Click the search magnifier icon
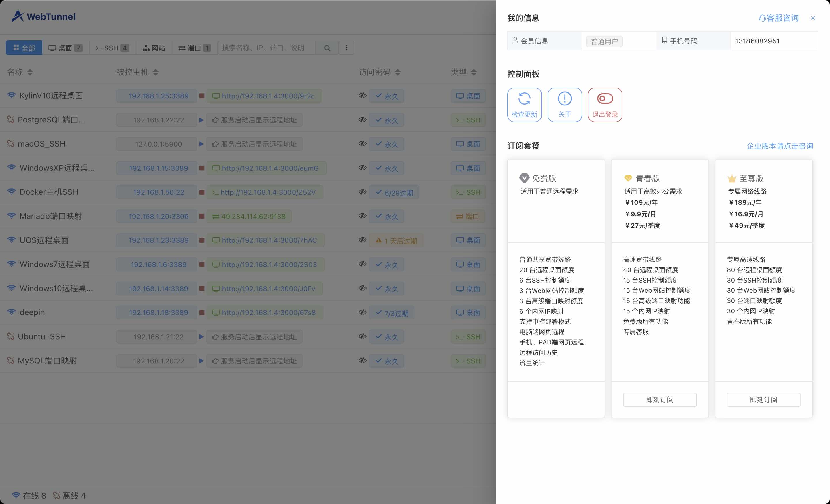This screenshot has width=830, height=504. (x=327, y=48)
